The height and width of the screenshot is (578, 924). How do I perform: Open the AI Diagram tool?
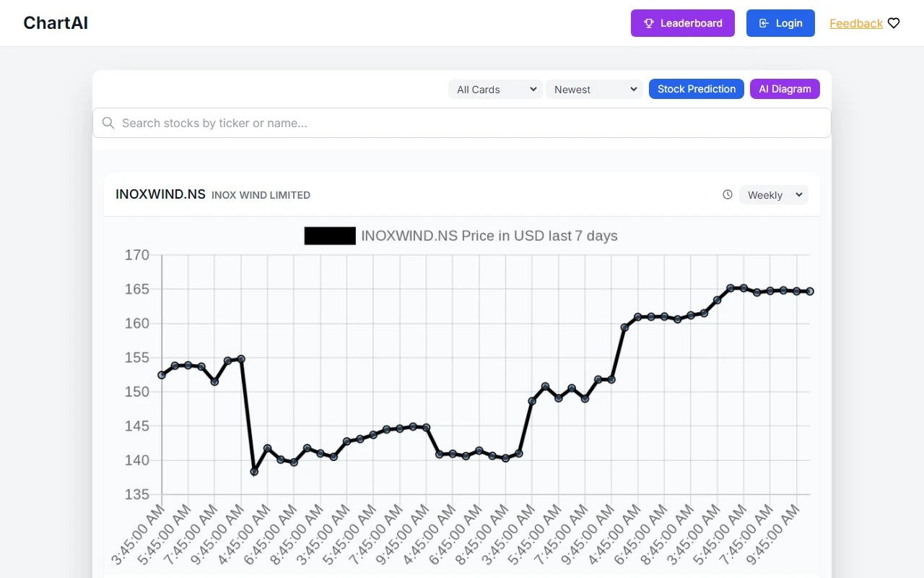pos(785,89)
